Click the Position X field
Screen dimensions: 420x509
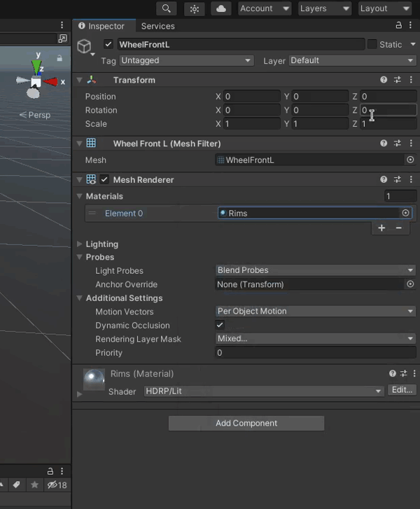252,97
